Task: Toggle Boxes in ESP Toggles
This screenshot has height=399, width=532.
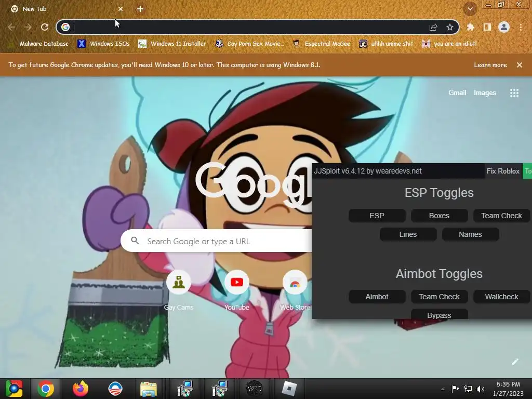Action: (x=439, y=216)
